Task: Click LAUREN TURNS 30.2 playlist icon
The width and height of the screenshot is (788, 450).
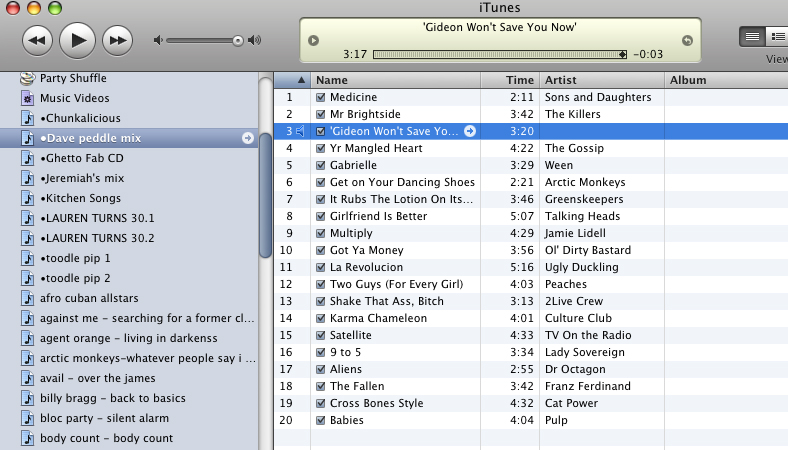Action: coord(28,238)
